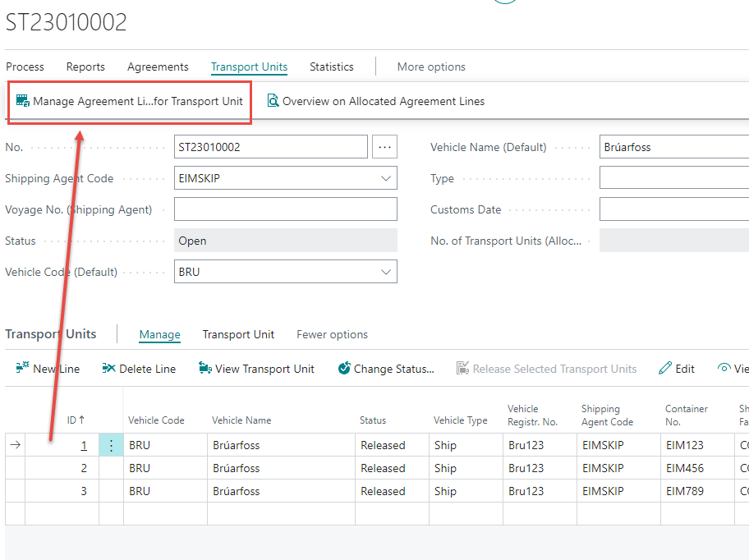
Task: Click More options in the action bar
Action: 431,67
